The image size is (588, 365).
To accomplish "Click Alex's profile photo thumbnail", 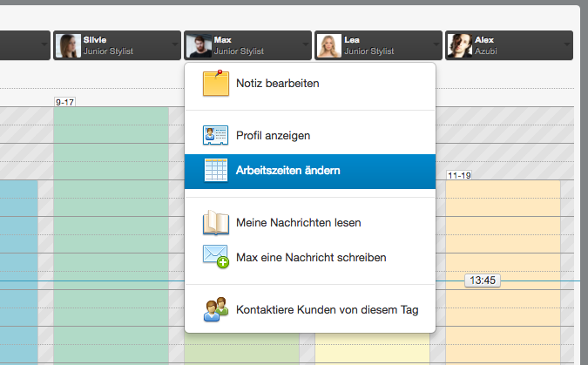I will [x=460, y=45].
